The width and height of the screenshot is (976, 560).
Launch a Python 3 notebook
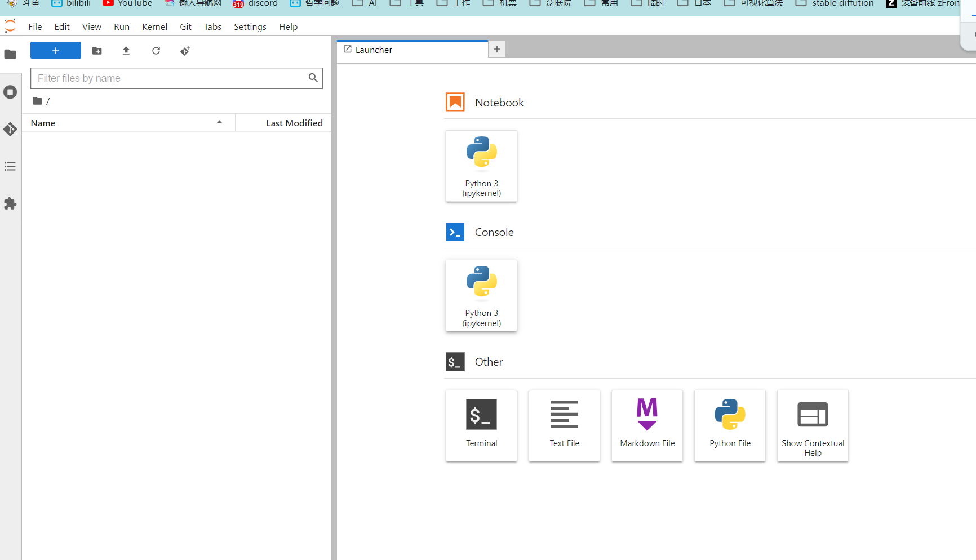481,166
